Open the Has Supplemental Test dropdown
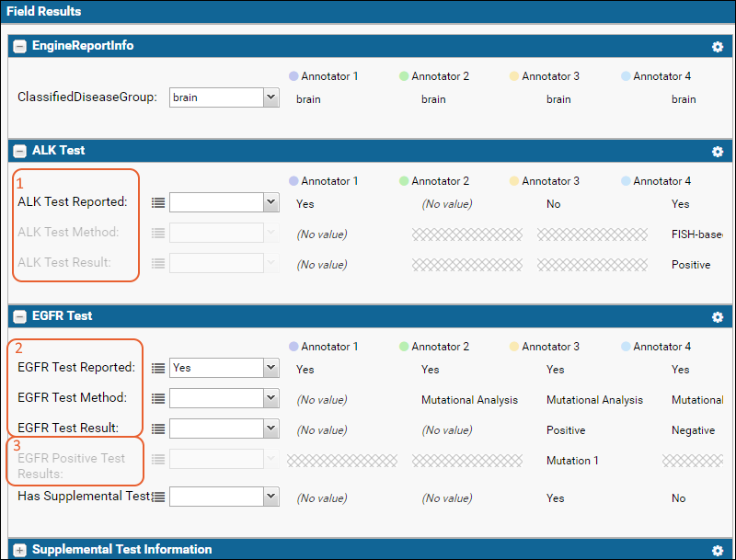 pos(224,497)
